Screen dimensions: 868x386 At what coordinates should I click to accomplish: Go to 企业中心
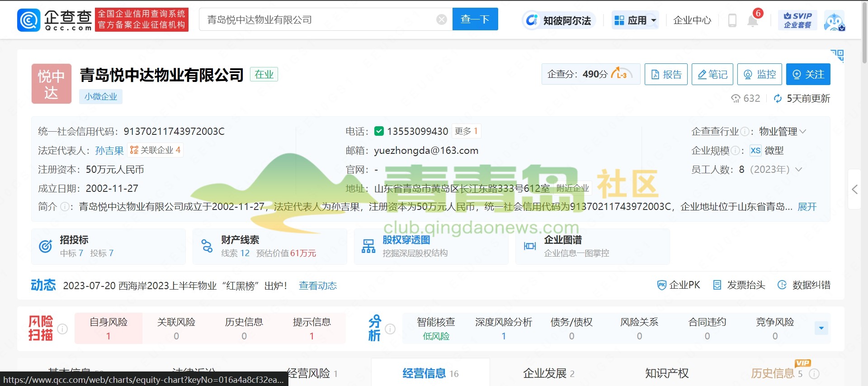click(692, 20)
